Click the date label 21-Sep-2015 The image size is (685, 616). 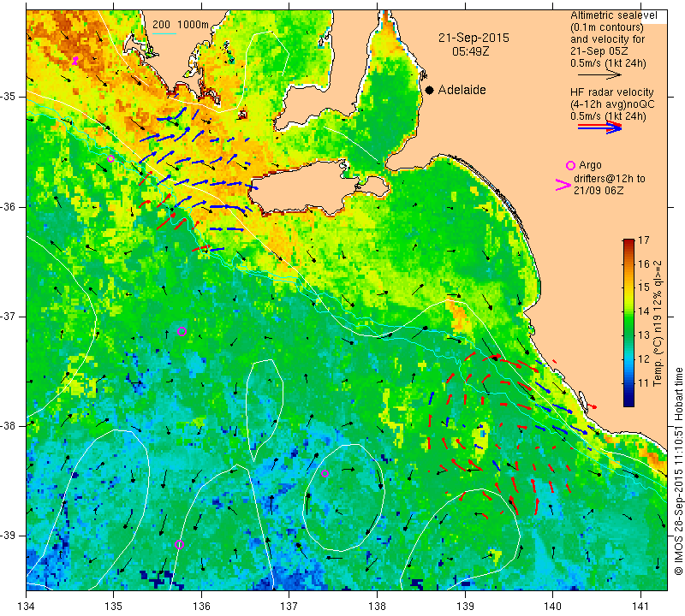click(x=474, y=38)
